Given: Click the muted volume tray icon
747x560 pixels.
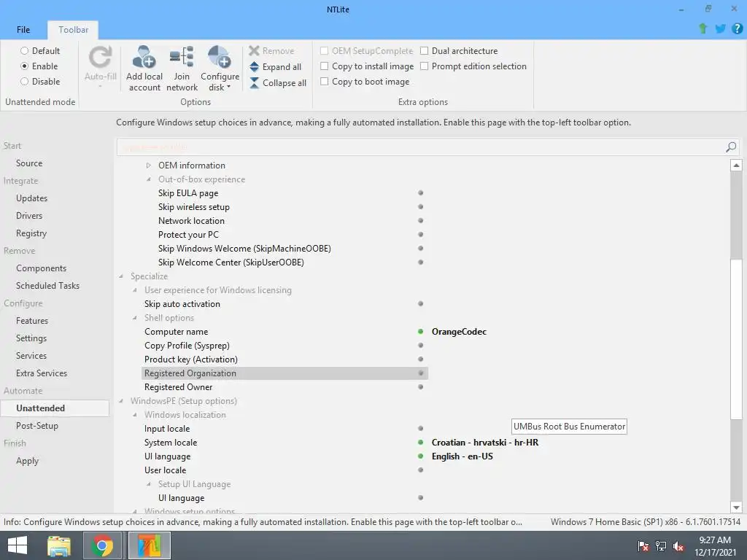Looking at the screenshot, I should tap(678, 545).
